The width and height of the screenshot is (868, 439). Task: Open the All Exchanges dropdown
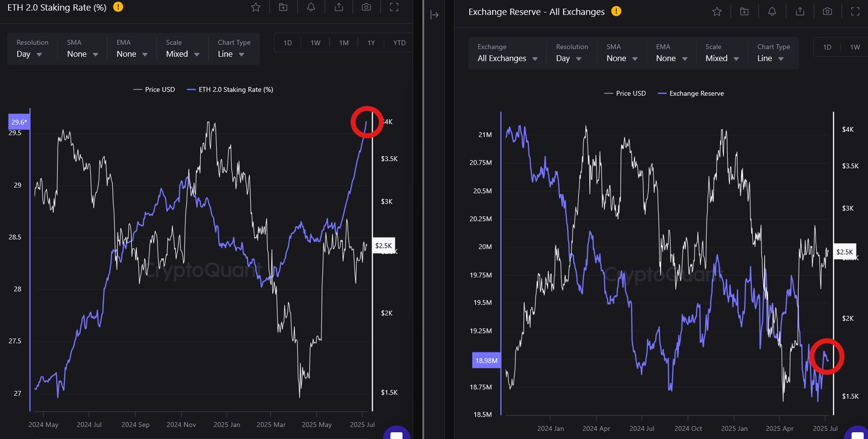click(507, 58)
